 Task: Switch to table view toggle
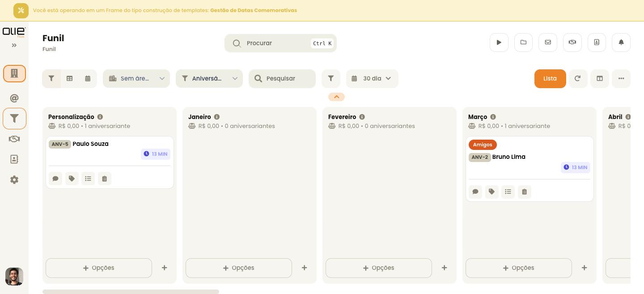point(70,78)
